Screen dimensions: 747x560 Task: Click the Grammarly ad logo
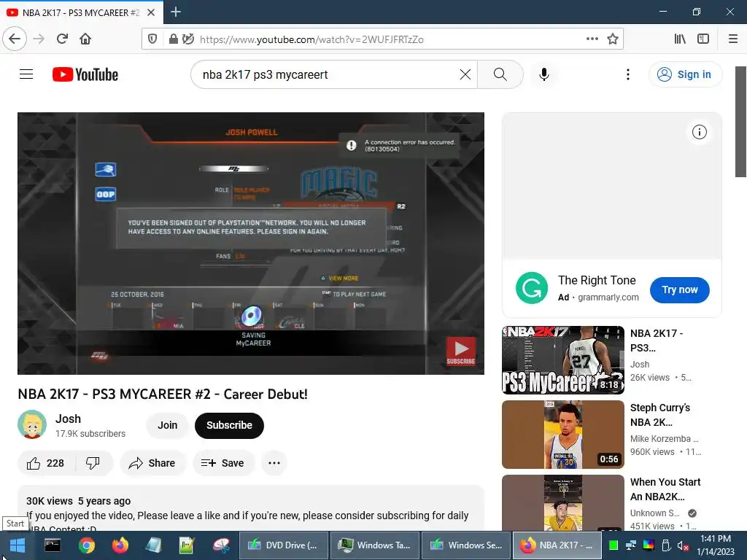[x=532, y=288]
